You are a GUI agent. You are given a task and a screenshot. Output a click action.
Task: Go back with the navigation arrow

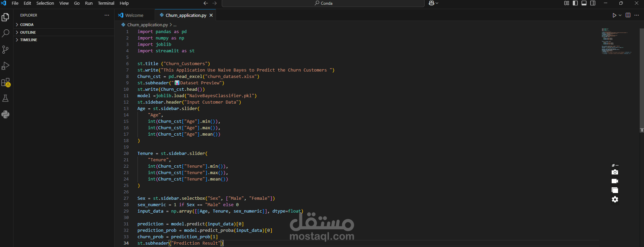[206, 3]
